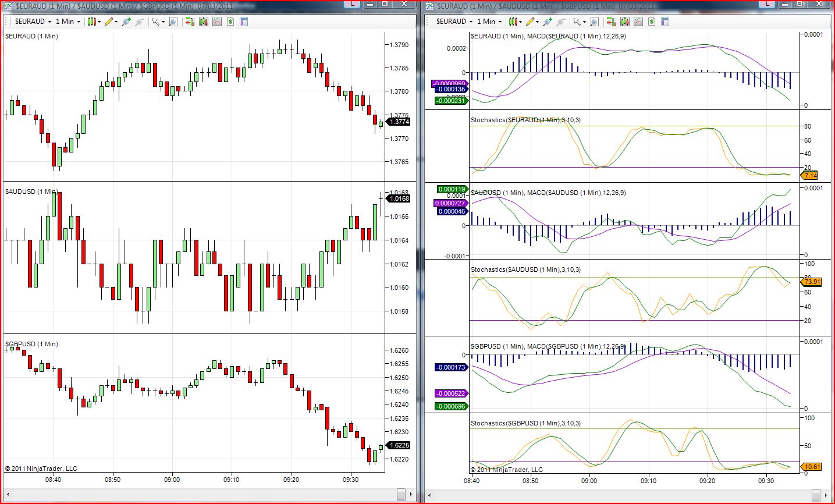Open Data Series via the candle bars icon, right toolbar

click(x=624, y=22)
